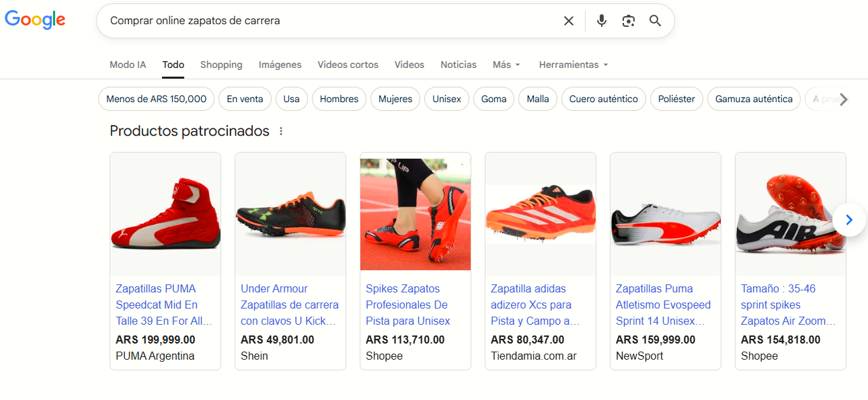This screenshot has height=400, width=868.
Task: Open the Noticias tab
Action: [459, 65]
